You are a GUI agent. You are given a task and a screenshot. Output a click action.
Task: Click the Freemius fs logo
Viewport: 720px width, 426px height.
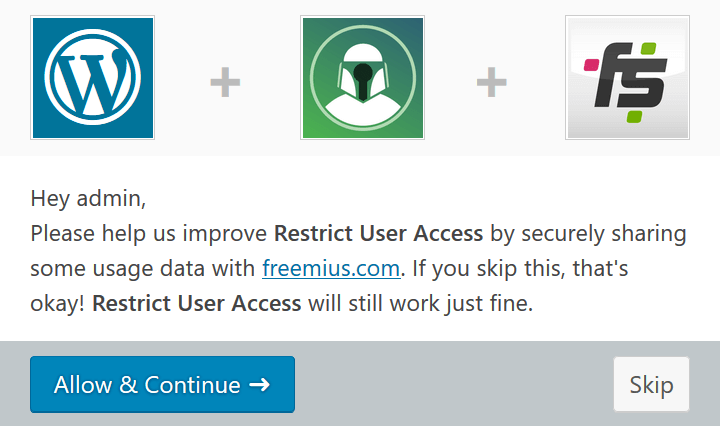(627, 78)
